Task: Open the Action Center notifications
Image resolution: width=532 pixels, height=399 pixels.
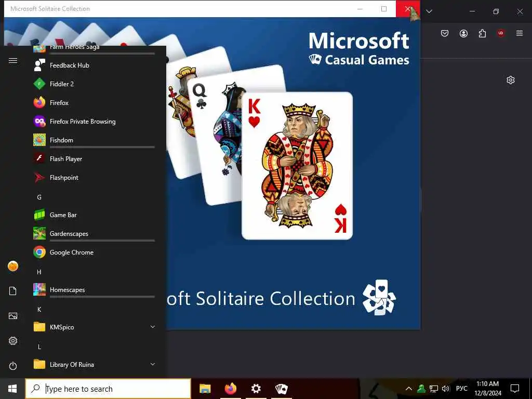Action: [515, 389]
